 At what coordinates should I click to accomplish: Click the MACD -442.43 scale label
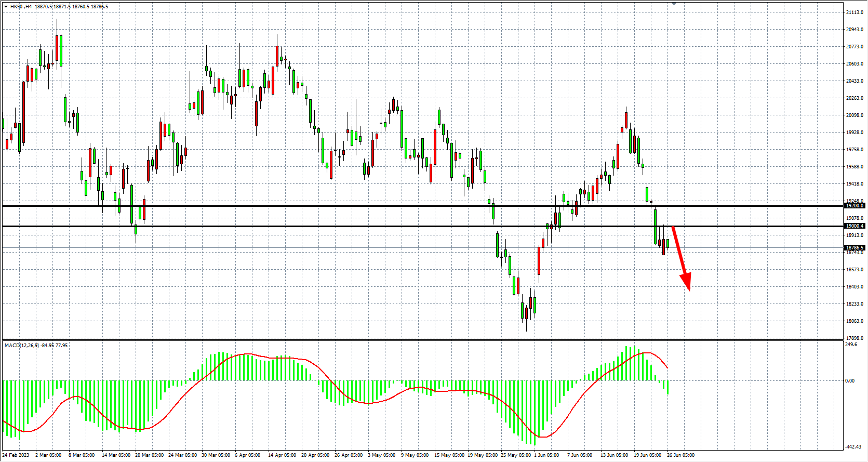(853, 447)
